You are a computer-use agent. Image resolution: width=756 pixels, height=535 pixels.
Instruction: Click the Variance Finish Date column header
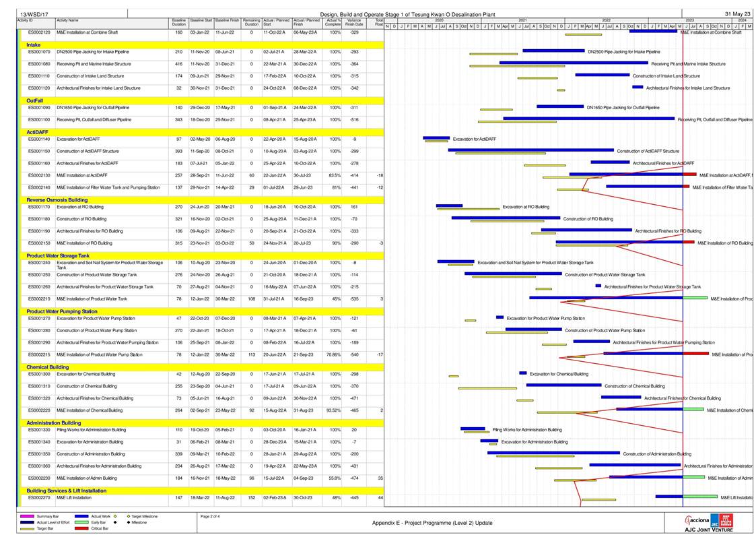[x=354, y=23]
